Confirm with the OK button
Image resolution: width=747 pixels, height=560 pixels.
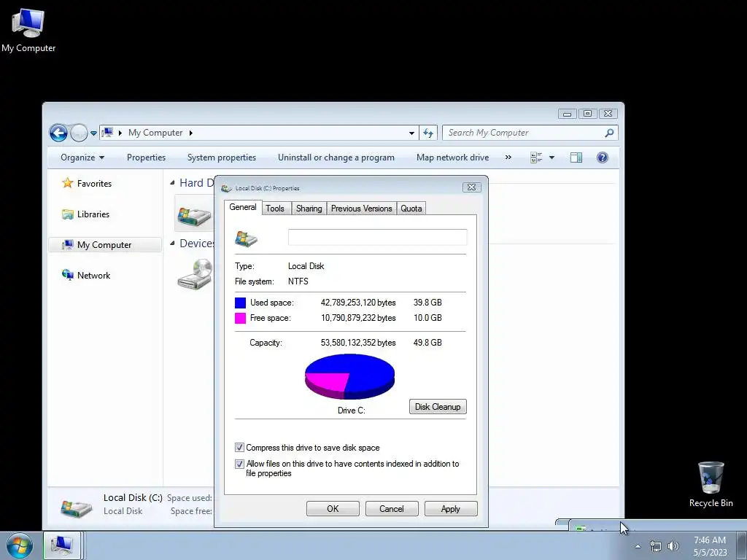click(333, 508)
